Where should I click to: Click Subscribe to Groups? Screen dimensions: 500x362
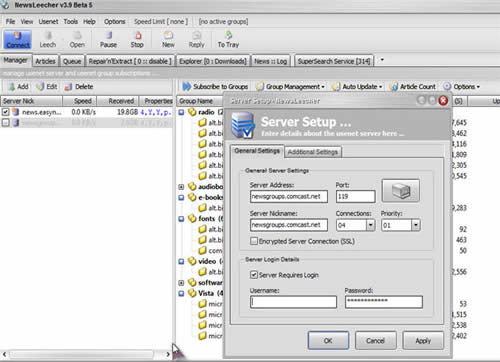point(215,87)
